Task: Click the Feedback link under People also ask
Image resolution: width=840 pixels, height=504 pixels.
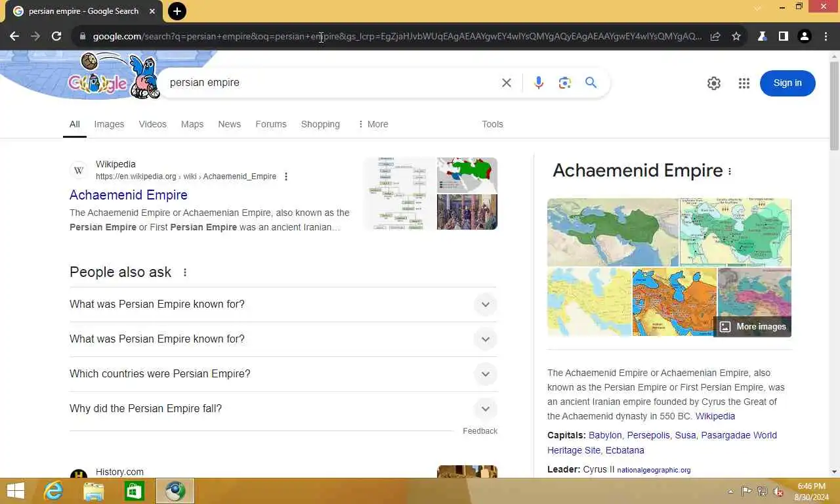Action: coord(480,431)
